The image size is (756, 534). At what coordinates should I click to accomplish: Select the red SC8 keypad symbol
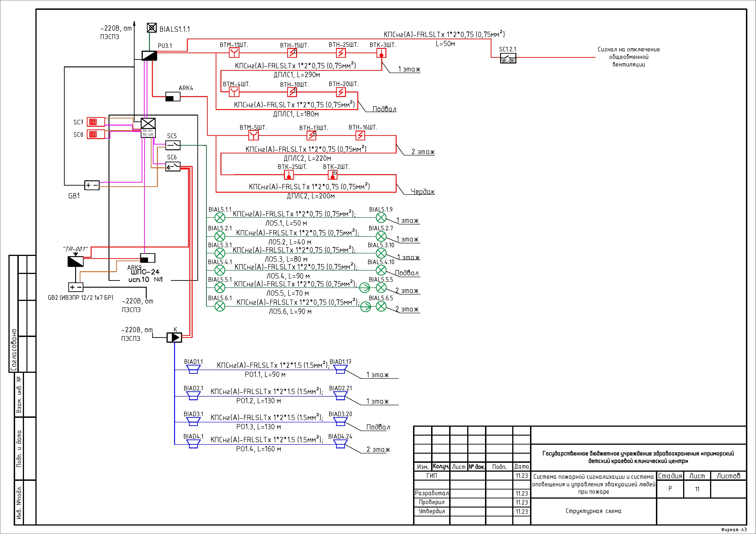pyautogui.click(x=96, y=134)
